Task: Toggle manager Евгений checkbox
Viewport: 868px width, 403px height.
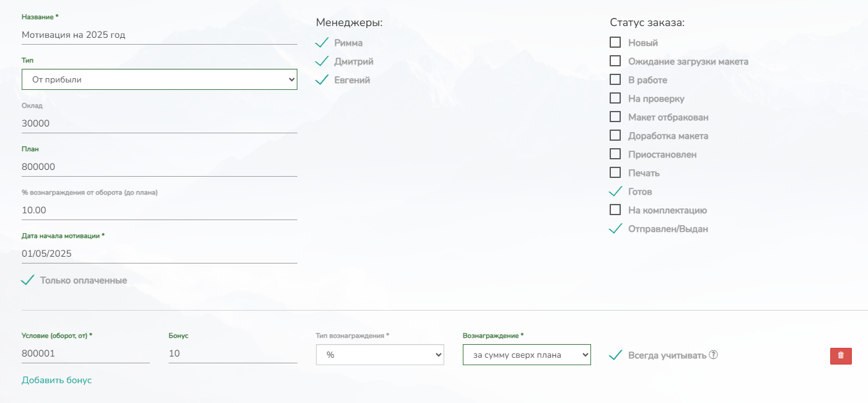Action: pyautogui.click(x=322, y=80)
